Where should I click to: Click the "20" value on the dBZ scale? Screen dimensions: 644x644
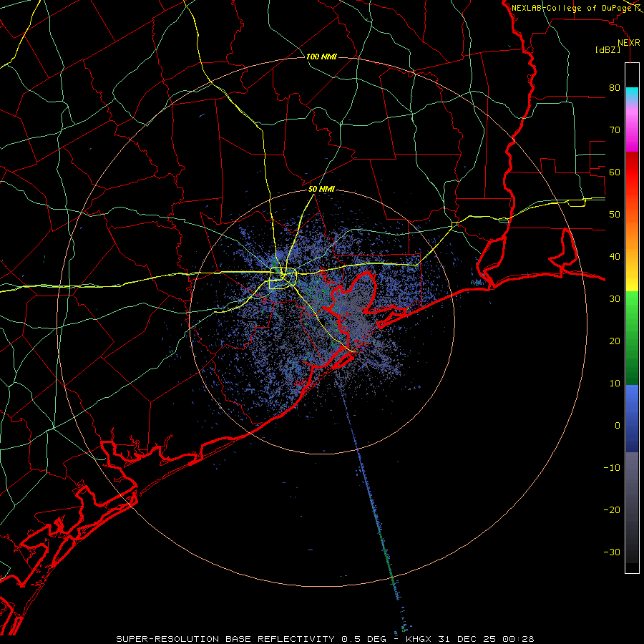coord(615,341)
